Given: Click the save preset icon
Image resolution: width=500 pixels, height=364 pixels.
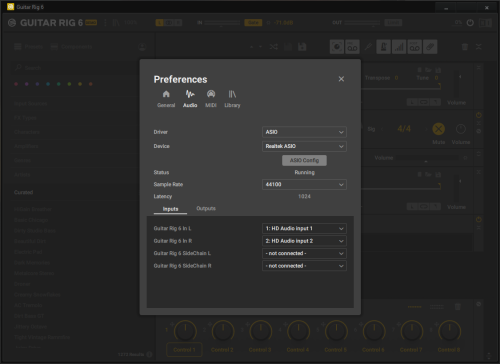Looking at the screenshot, I should (288, 47).
